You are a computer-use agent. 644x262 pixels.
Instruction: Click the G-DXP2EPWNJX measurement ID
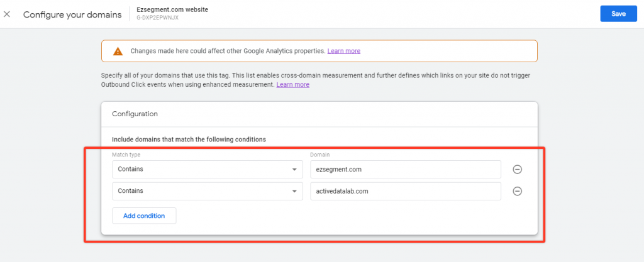[158, 18]
